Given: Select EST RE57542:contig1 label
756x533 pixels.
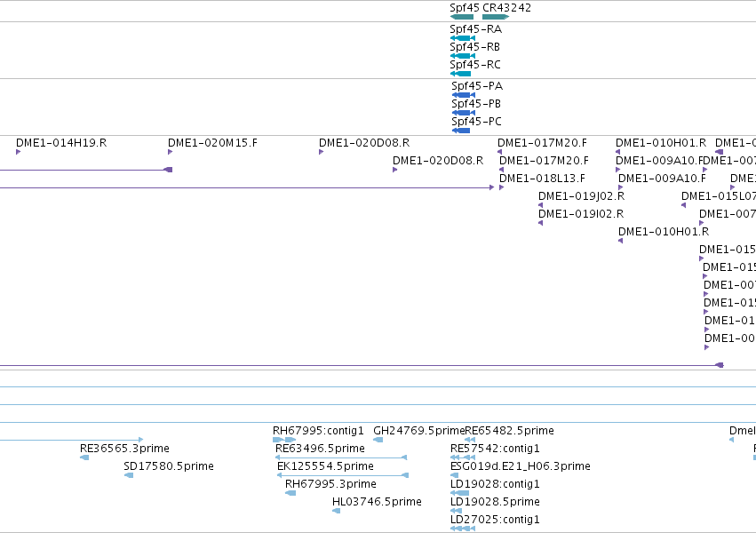Looking at the screenshot, I should click(495, 449).
